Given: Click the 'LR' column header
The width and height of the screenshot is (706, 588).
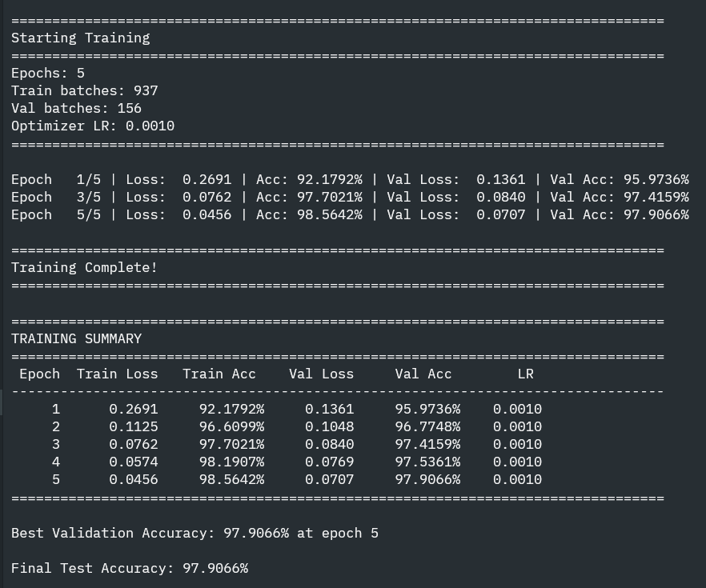Looking at the screenshot, I should (525, 374).
